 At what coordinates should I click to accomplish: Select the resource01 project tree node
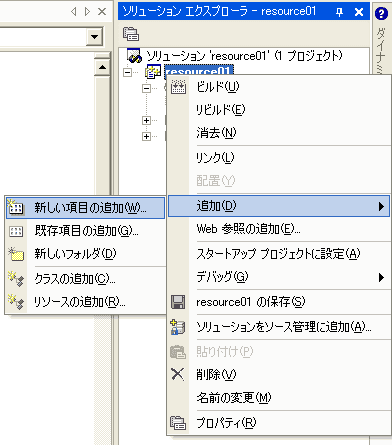198,71
